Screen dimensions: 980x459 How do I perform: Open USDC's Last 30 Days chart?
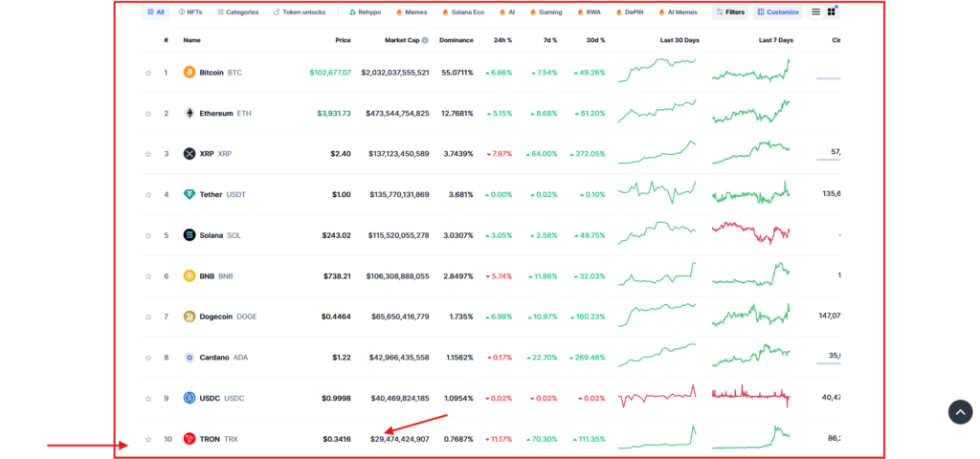pyautogui.click(x=657, y=397)
